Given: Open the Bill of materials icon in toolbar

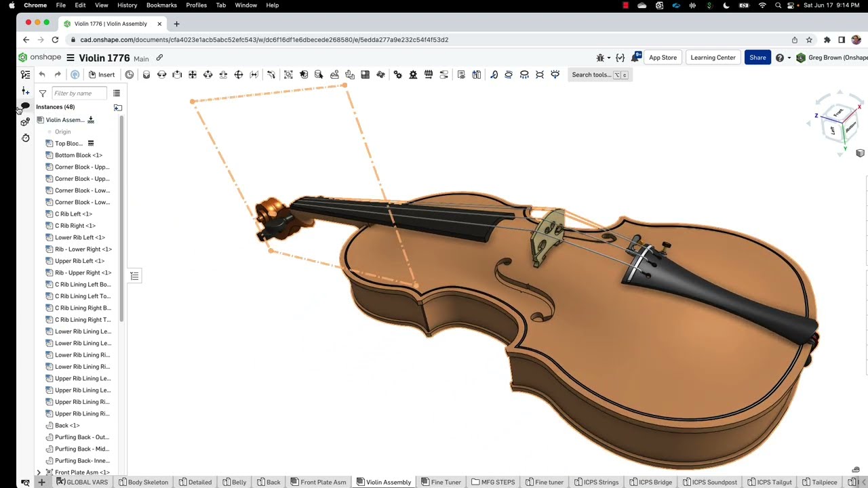Looking at the screenshot, I should point(461,75).
